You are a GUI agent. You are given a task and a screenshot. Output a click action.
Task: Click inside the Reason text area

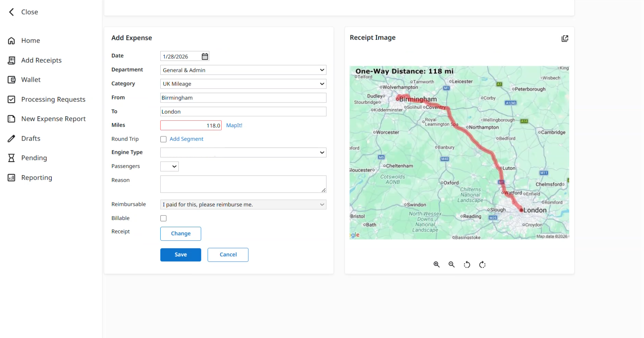243,184
